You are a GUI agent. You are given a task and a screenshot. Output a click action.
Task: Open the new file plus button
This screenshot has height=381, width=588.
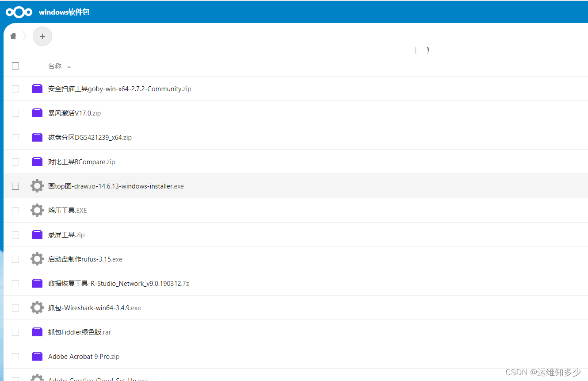(x=42, y=36)
